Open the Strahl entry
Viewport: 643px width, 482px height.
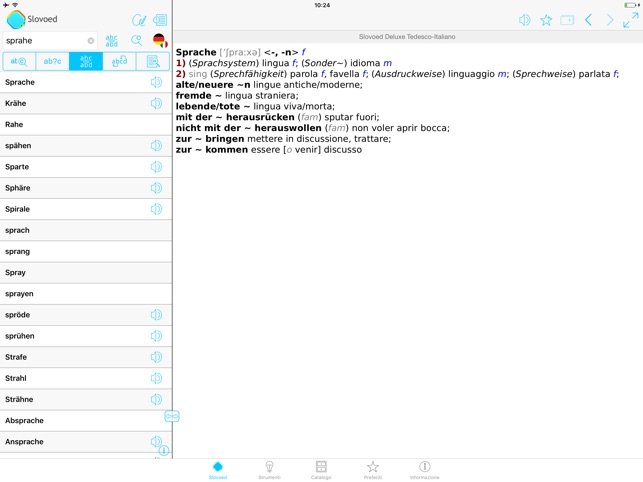[86, 378]
